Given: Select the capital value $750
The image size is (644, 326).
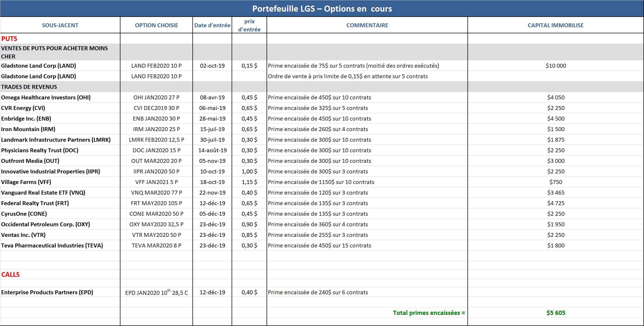Looking at the screenshot, I should (x=556, y=182).
